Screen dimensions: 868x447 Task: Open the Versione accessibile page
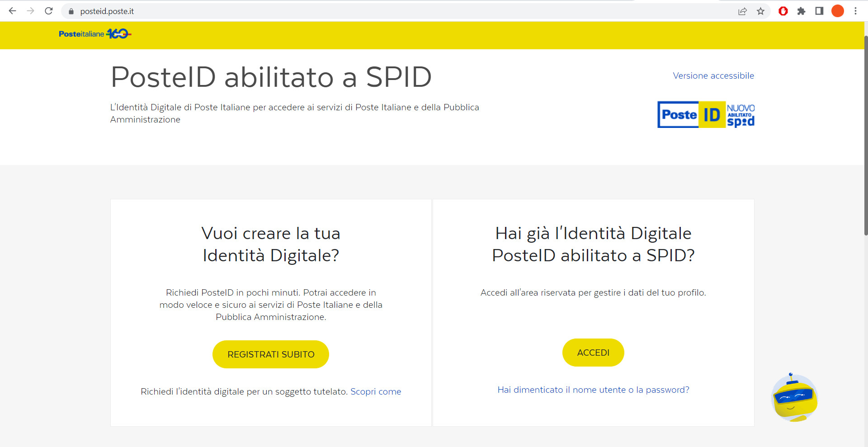(x=713, y=75)
